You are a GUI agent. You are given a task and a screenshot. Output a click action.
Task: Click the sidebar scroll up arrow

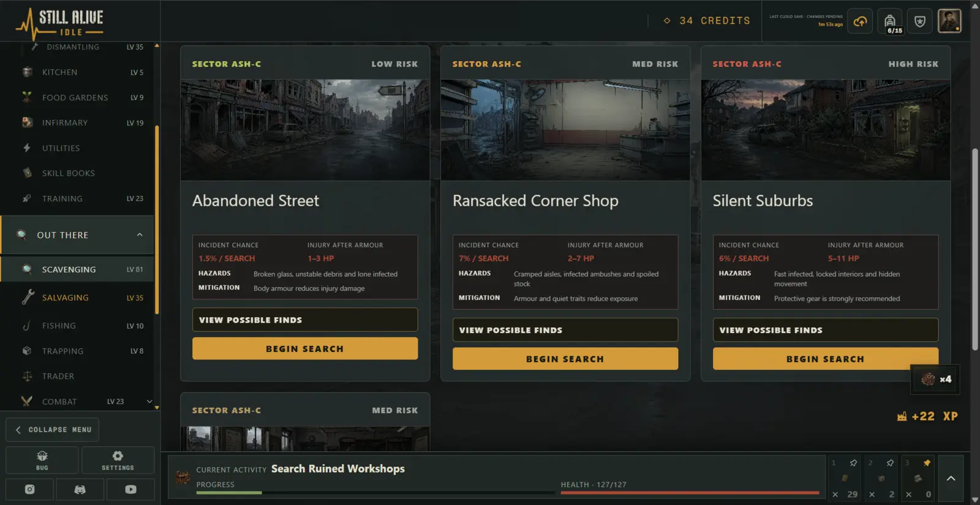pyautogui.click(x=157, y=46)
